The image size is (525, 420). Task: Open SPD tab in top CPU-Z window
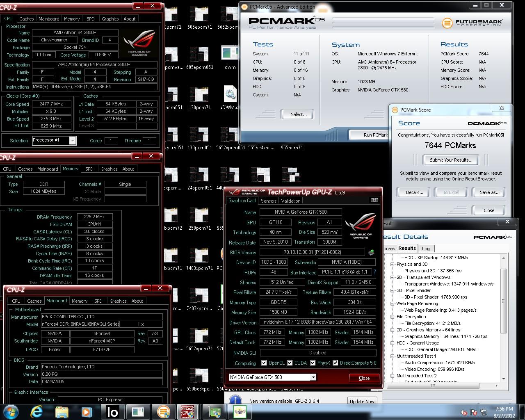click(90, 19)
